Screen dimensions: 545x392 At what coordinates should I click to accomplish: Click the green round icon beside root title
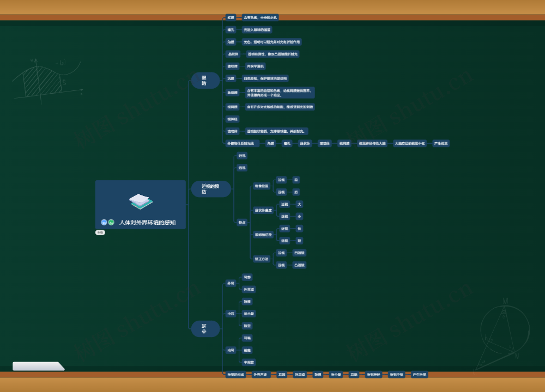click(x=111, y=222)
